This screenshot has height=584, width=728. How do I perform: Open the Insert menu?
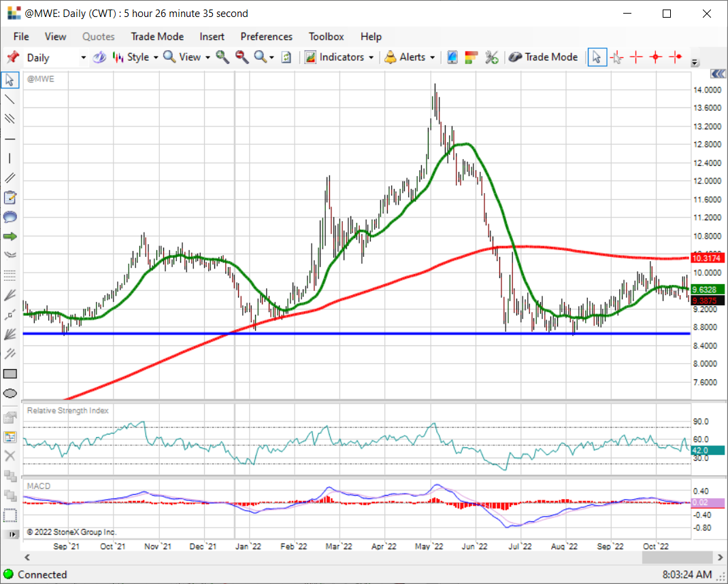click(212, 36)
